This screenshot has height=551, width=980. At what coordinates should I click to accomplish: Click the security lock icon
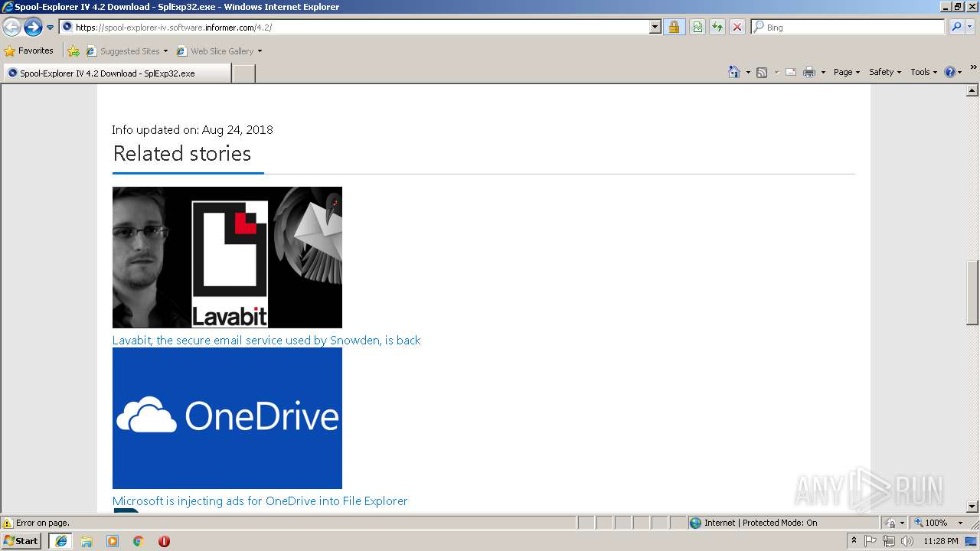[674, 27]
